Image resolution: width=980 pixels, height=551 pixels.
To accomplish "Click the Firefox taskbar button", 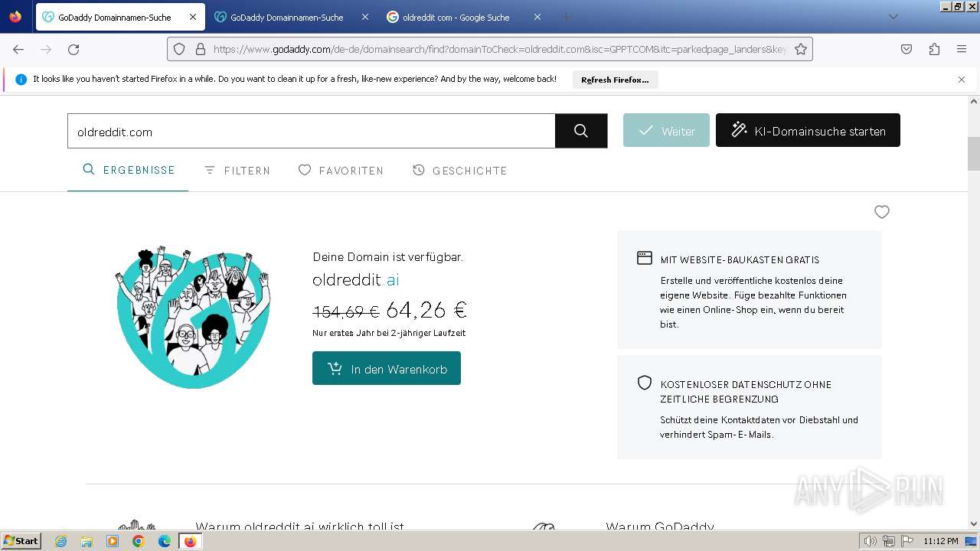I will click(191, 541).
